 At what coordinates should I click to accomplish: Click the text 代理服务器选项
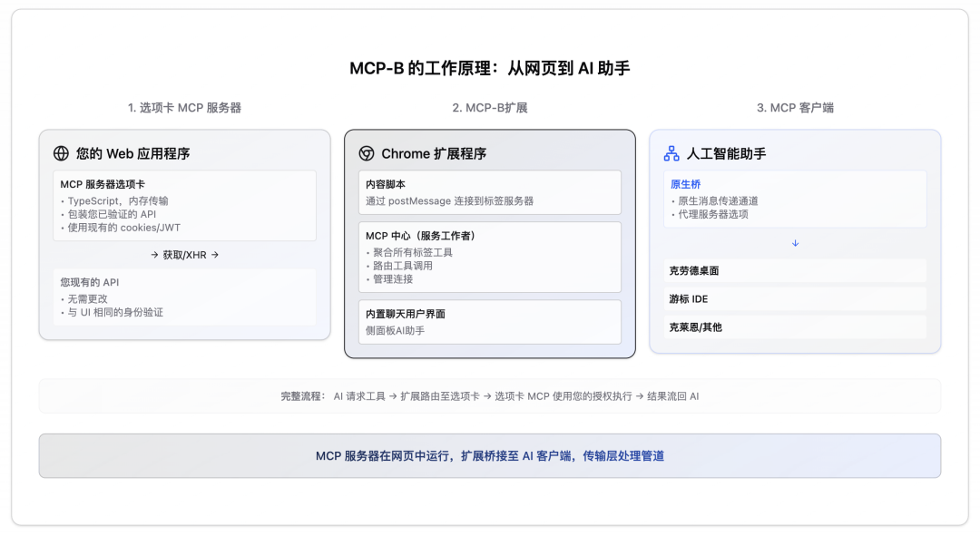tap(713, 214)
